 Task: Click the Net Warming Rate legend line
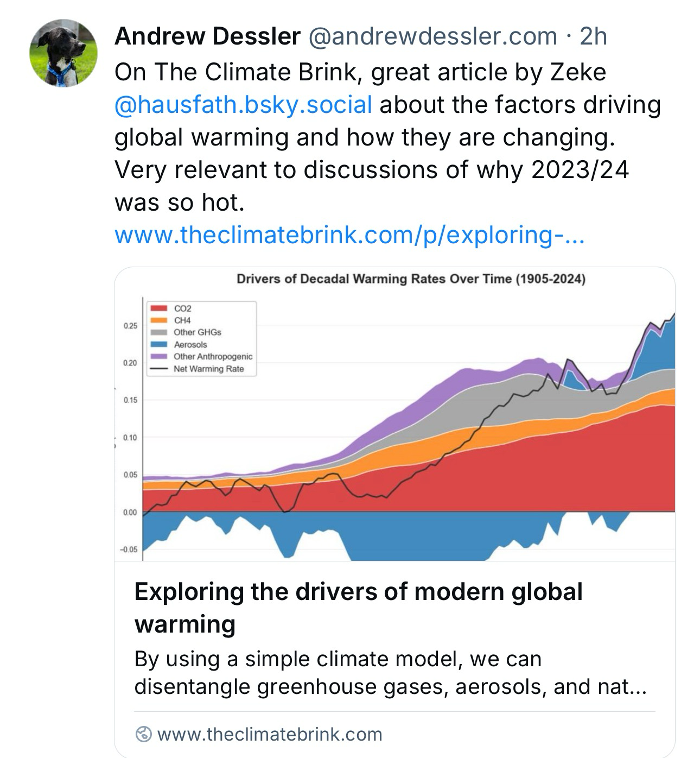point(158,369)
